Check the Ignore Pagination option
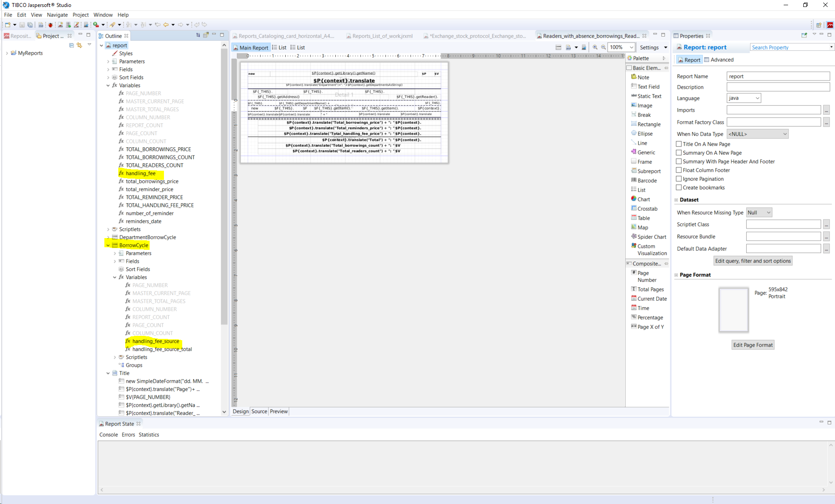 (x=679, y=179)
